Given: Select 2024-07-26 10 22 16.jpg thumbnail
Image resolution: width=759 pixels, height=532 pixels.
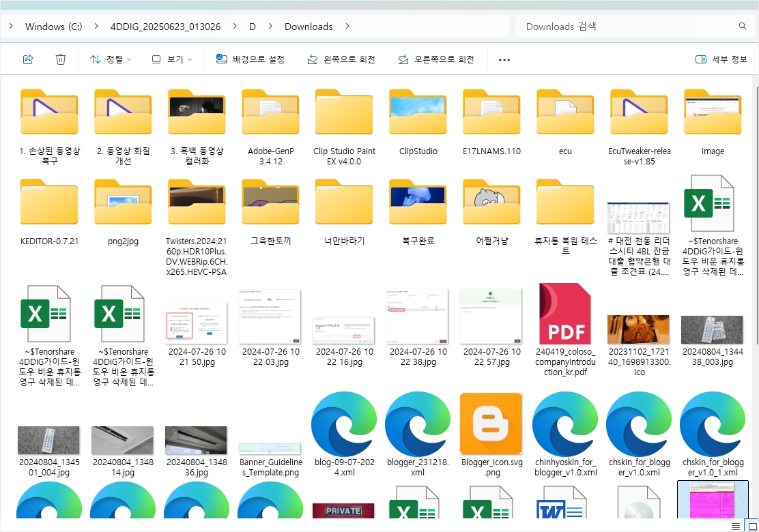Looking at the screenshot, I should tap(344, 330).
